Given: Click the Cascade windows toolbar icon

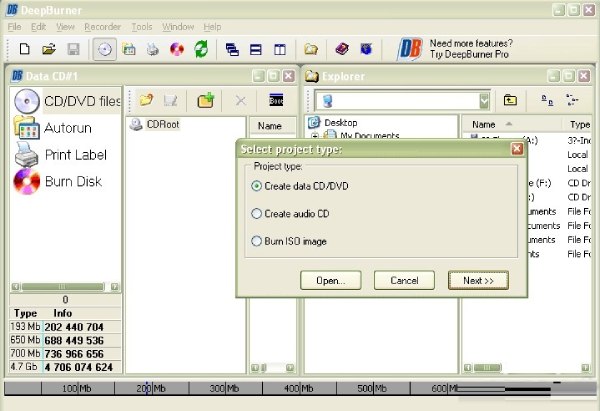Looking at the screenshot, I should tap(232, 49).
